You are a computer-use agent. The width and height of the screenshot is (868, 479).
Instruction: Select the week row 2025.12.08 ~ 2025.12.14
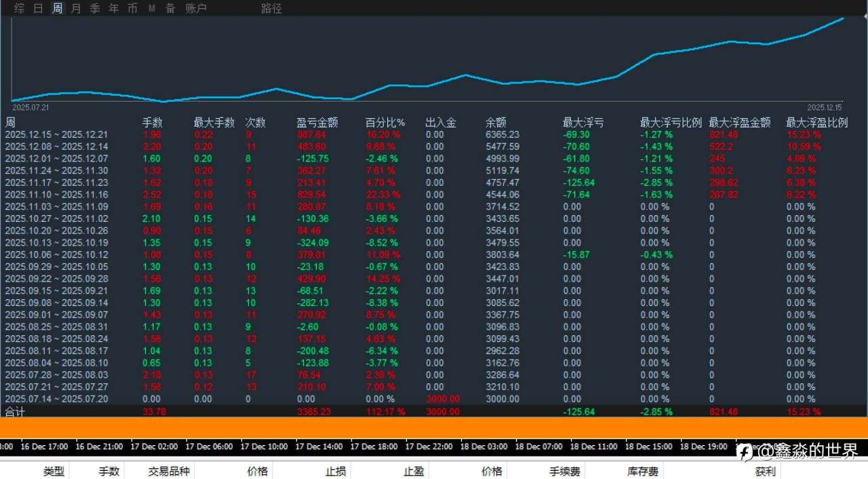434,147
